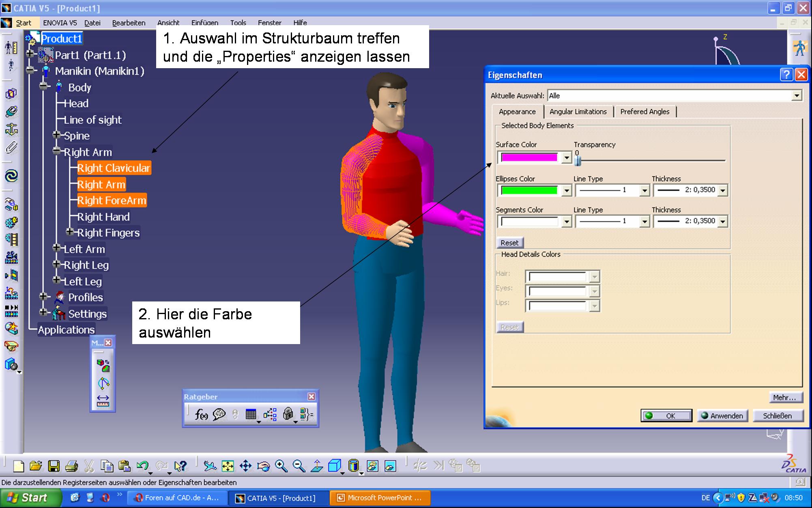Screen dimensions: 812x508
Task: Select Right Hand in the tree
Action: pos(103,217)
